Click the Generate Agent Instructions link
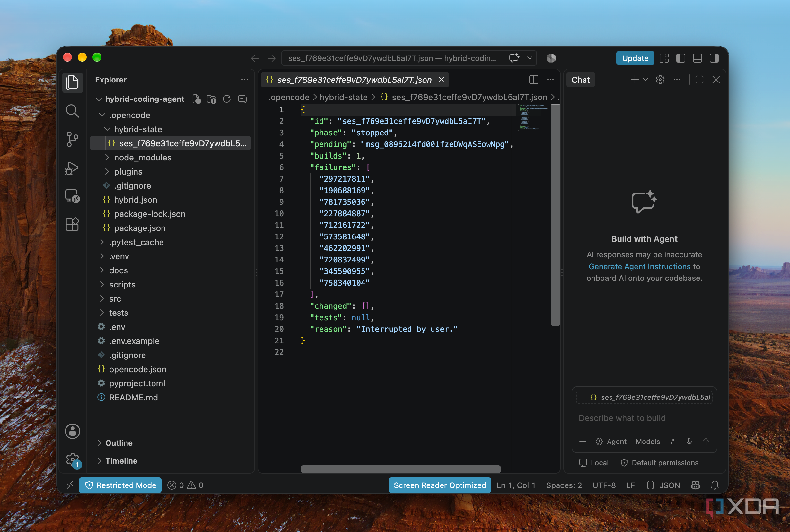Viewport: 790px width, 532px height. pos(639,266)
